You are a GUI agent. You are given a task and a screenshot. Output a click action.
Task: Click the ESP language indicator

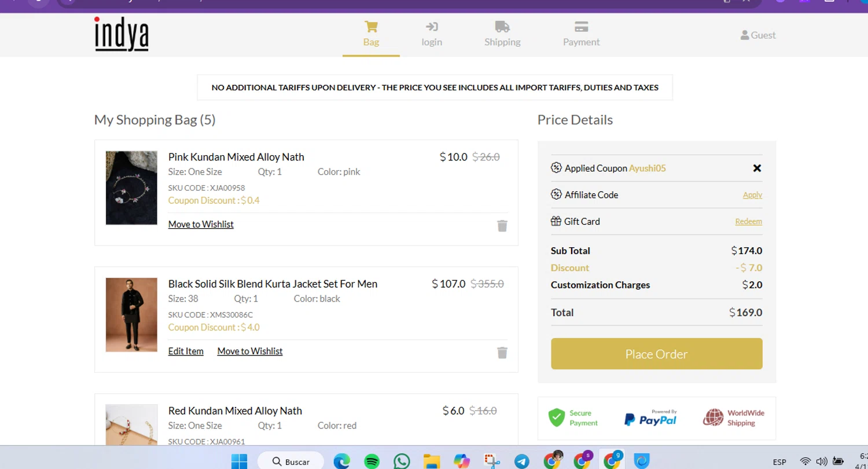point(779,462)
